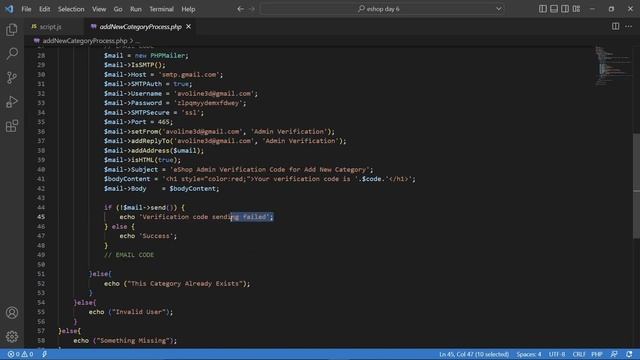This screenshot has width=640, height=360.
Task: Click addNewCategoryProcess.php in the breadcrumb
Action: point(85,41)
